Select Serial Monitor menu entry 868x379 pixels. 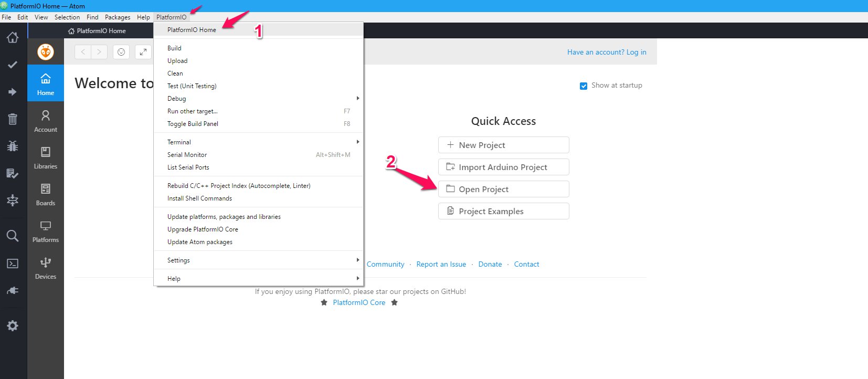pyautogui.click(x=258, y=155)
